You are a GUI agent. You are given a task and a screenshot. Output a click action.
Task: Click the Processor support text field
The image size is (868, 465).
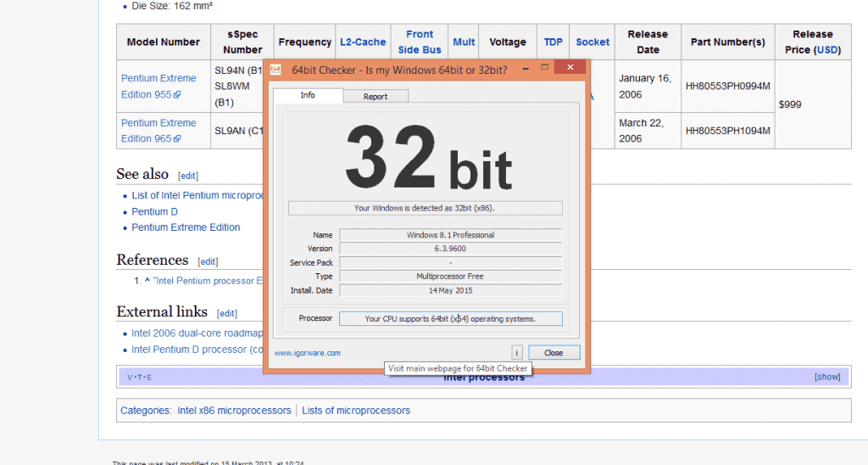pos(450,319)
